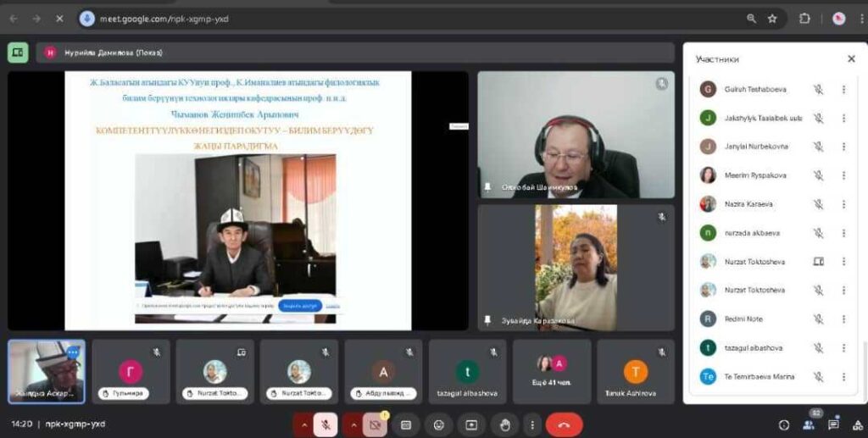Click the shared presentation slide

(238, 200)
